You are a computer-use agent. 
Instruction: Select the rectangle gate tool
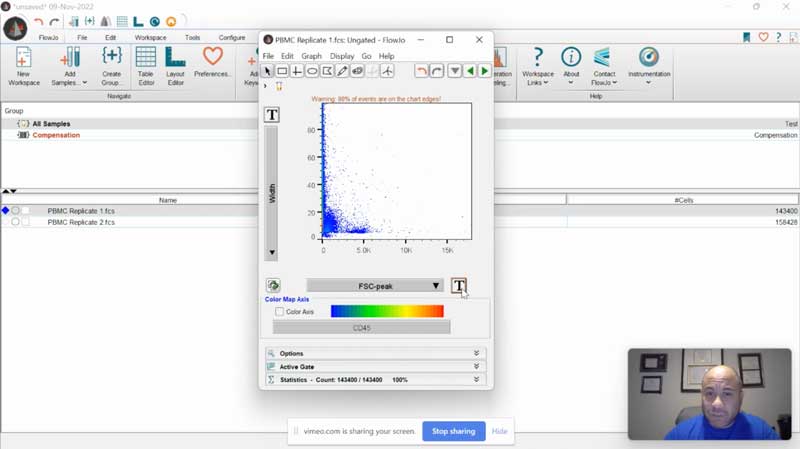click(x=282, y=71)
